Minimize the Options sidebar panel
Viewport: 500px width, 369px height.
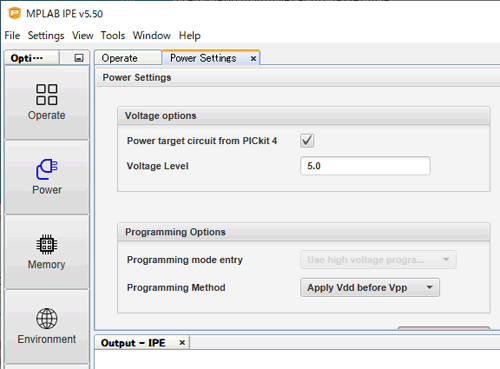coord(79,58)
